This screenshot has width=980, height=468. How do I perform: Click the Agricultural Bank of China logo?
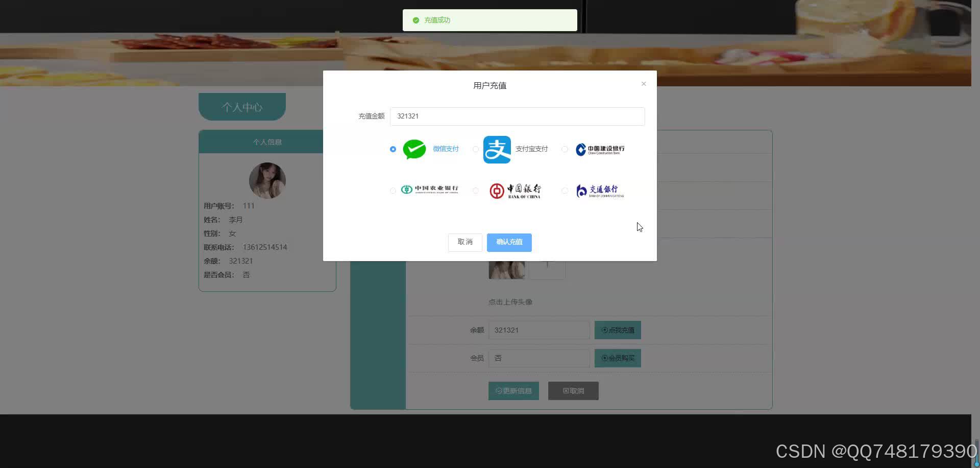pyautogui.click(x=429, y=190)
